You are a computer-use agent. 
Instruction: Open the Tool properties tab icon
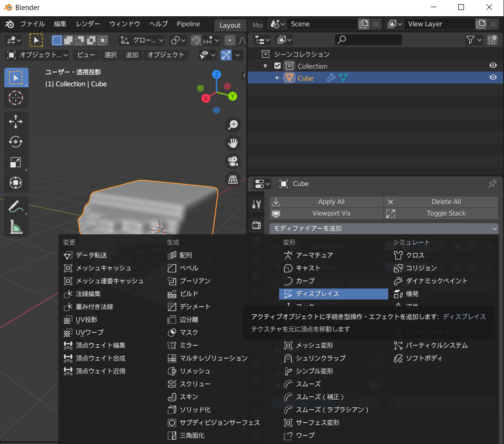pos(256,204)
